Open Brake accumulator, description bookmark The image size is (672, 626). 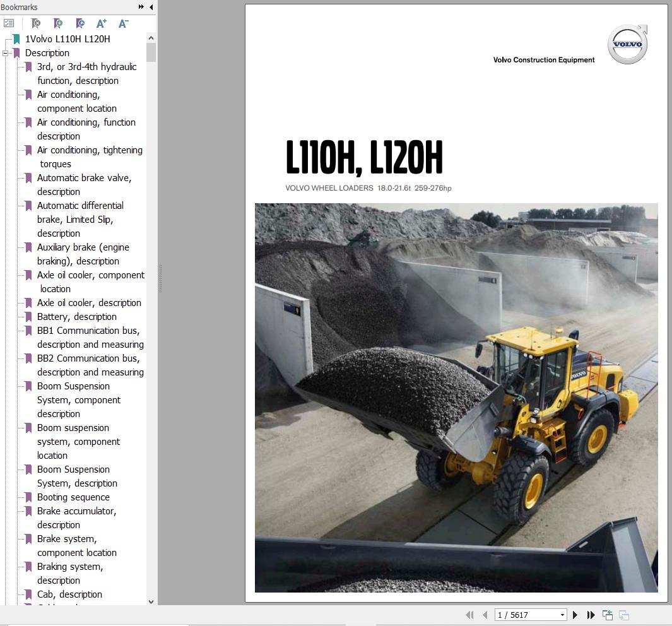tap(77, 517)
